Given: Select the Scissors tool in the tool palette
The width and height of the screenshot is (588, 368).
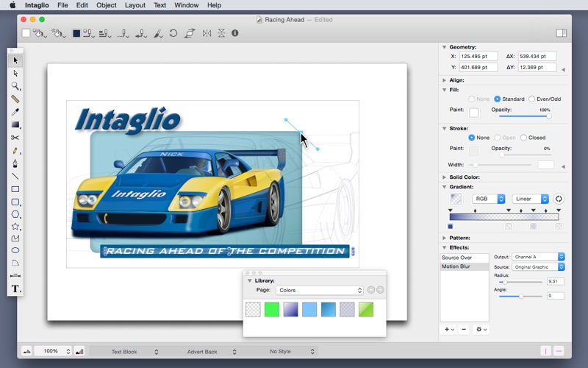Looking at the screenshot, I should tap(15, 138).
